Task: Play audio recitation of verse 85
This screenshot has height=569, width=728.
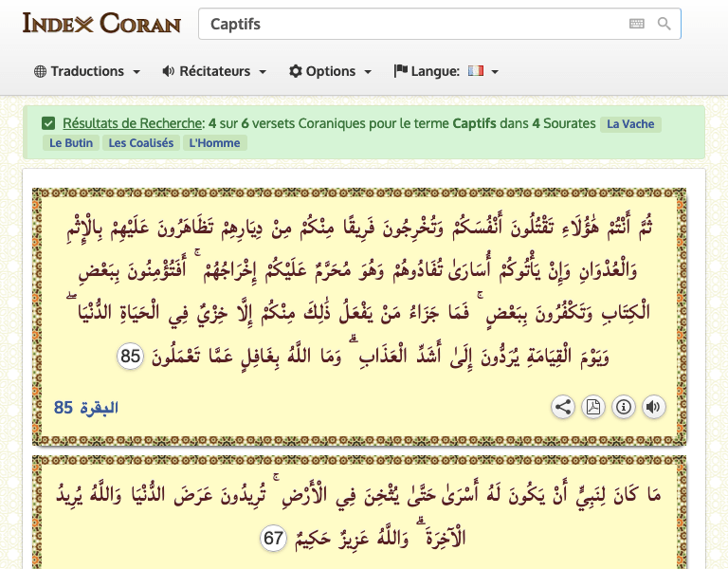Action: click(x=654, y=408)
